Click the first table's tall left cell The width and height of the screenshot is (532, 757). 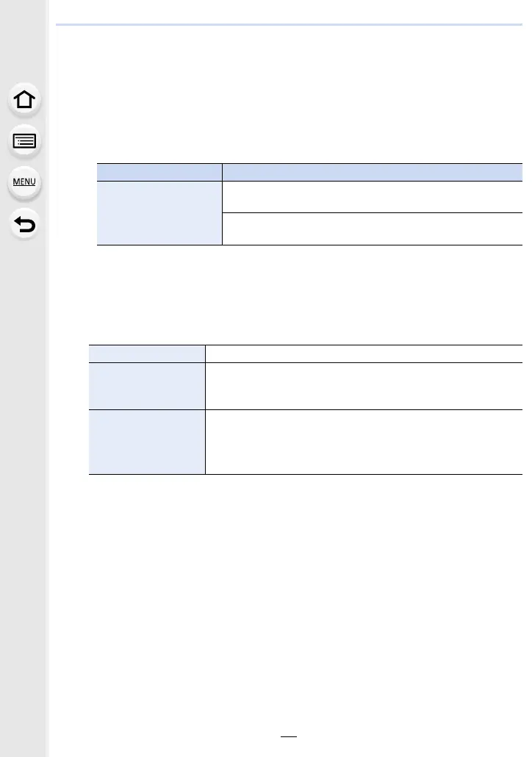159,213
